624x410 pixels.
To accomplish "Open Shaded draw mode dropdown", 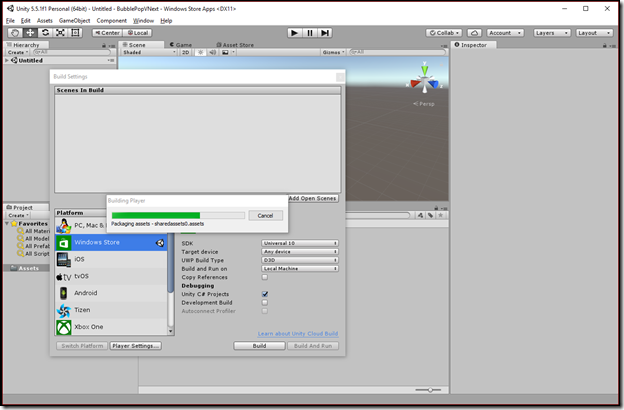I will (x=149, y=52).
